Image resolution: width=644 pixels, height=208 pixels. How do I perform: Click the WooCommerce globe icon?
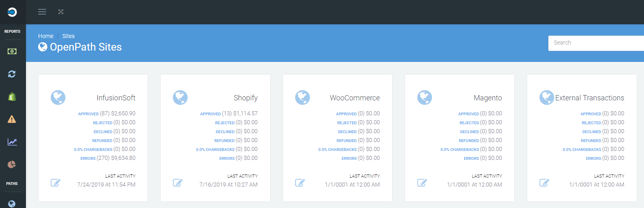coord(303,98)
